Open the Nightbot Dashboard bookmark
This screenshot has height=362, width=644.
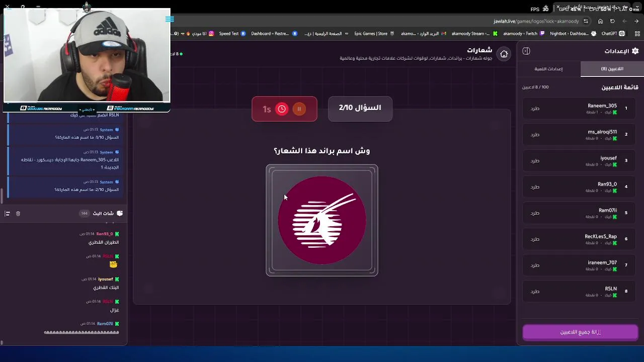point(572,34)
